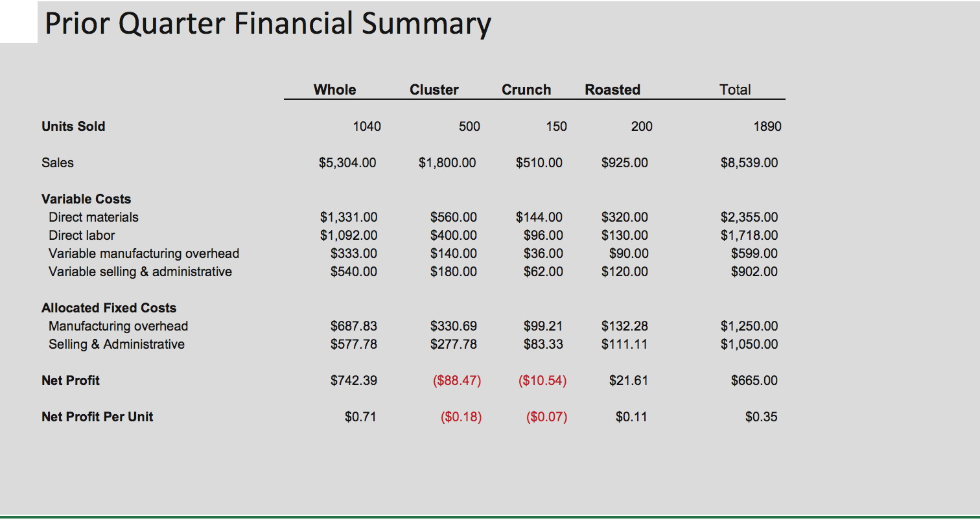
Task: Click the Crunch net loss ($10.54)
Action: [x=542, y=380]
